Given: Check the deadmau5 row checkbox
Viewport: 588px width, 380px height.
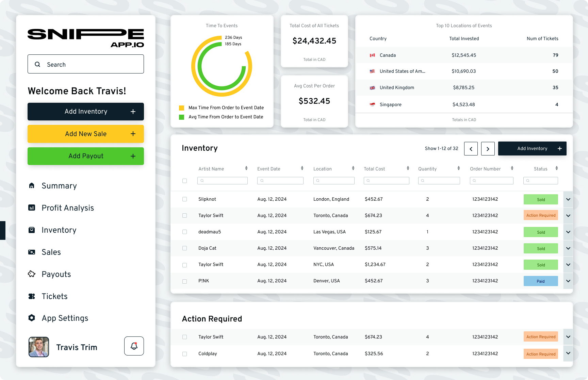Looking at the screenshot, I should (x=184, y=232).
